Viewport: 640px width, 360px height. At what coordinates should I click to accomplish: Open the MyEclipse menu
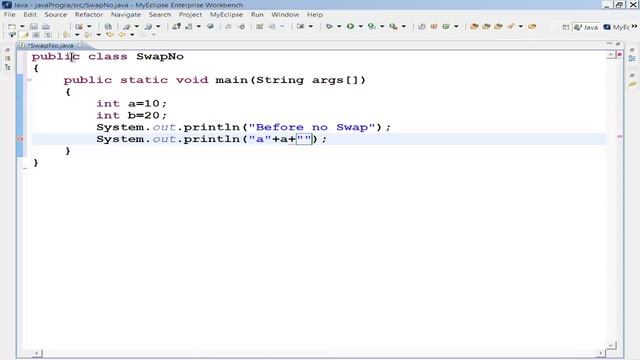226,15
